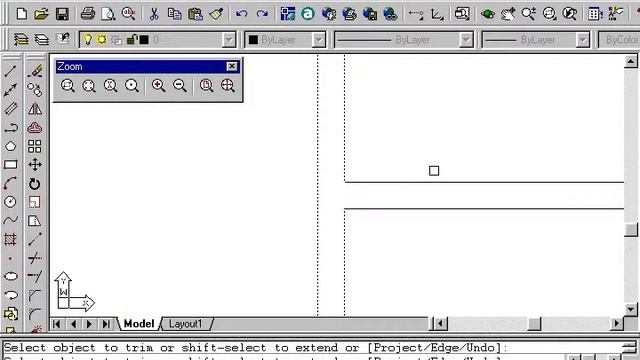This screenshot has height=360, width=640.
Task: Select the Circle tool
Action: (11, 202)
